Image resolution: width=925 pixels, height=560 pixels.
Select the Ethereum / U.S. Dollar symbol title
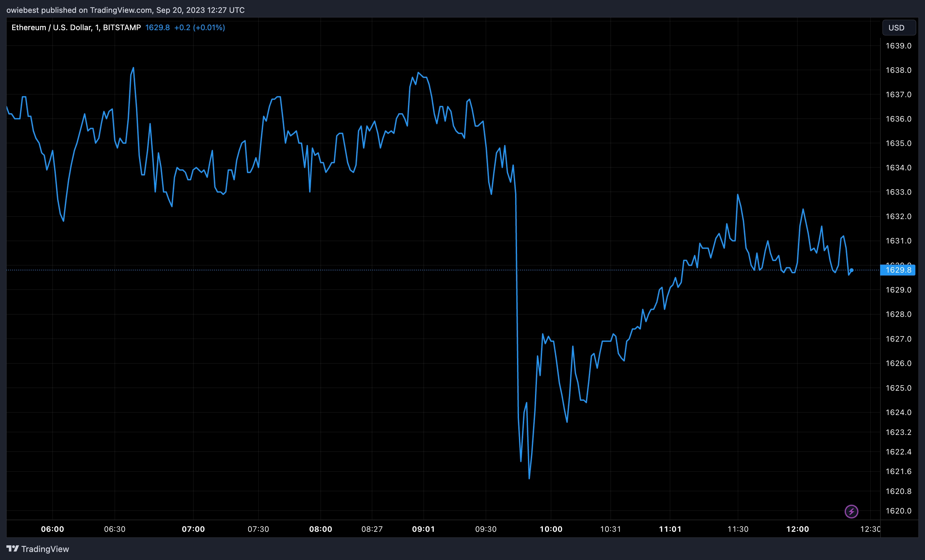pos(76,27)
